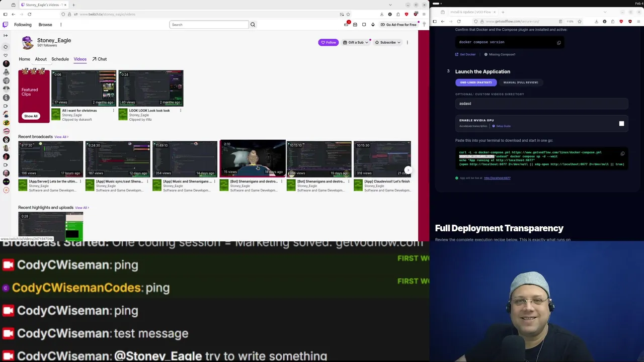The width and height of the screenshot is (644, 362).
Task: Click the Twitch logo home icon
Action: coord(6,25)
